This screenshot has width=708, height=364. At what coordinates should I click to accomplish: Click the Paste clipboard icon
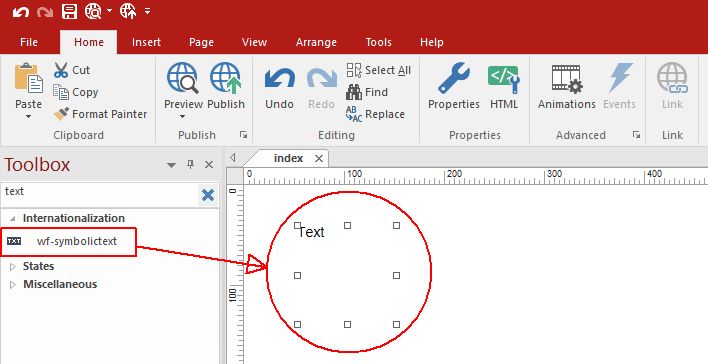[x=28, y=78]
